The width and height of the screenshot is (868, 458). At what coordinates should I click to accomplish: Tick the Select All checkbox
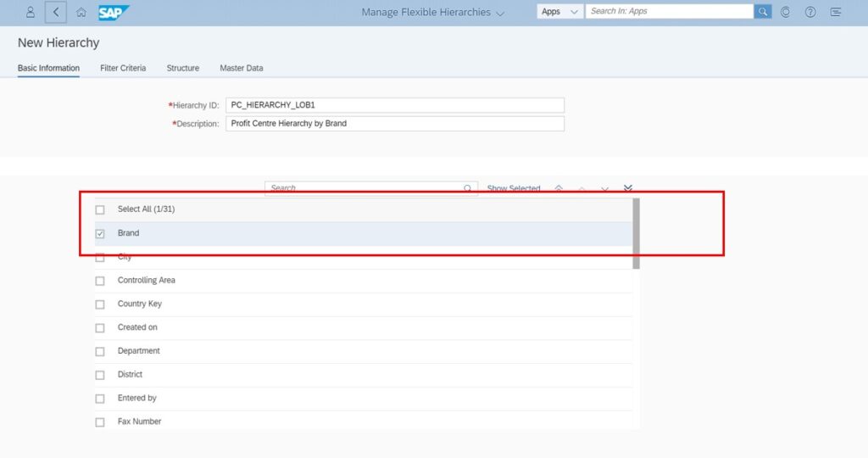(x=100, y=209)
